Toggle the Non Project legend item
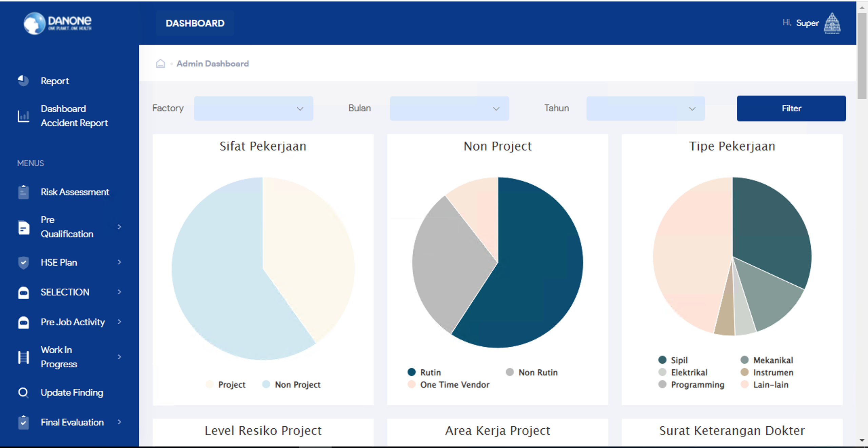This screenshot has width=868, height=448. point(291,384)
